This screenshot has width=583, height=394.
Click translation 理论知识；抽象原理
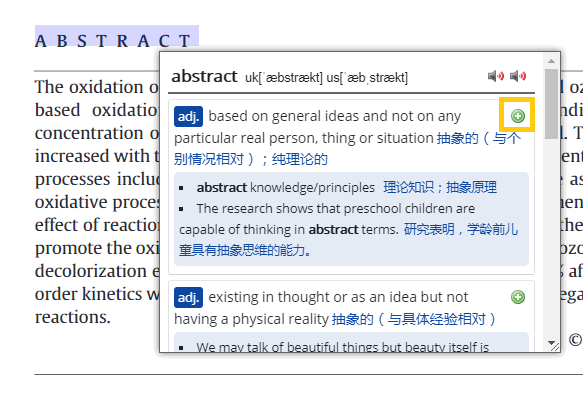(x=440, y=187)
